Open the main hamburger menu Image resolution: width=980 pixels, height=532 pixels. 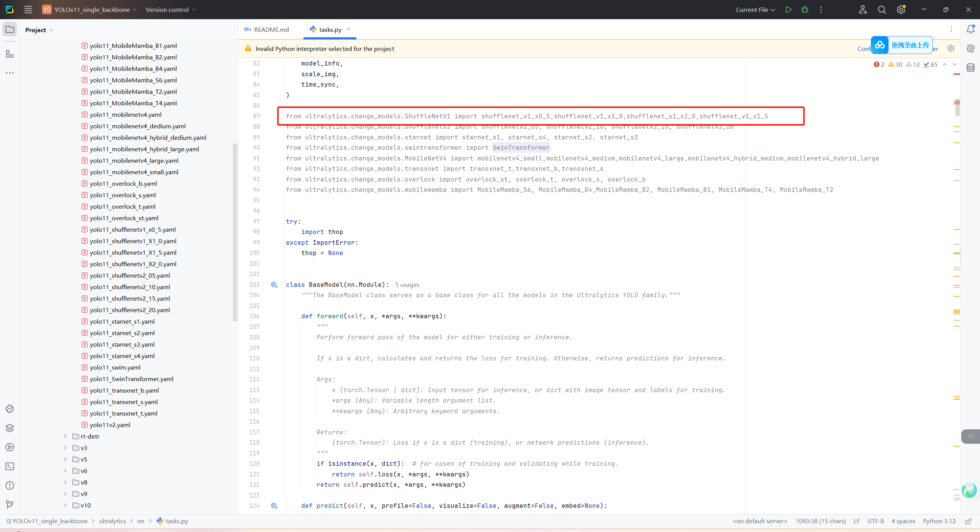[28, 10]
